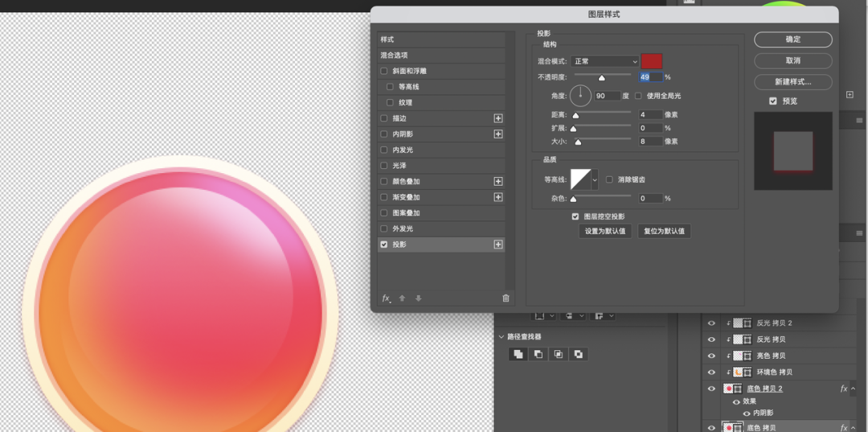Click the plus icon beside 投影
Screen dimensions: 868x432
pos(498,245)
